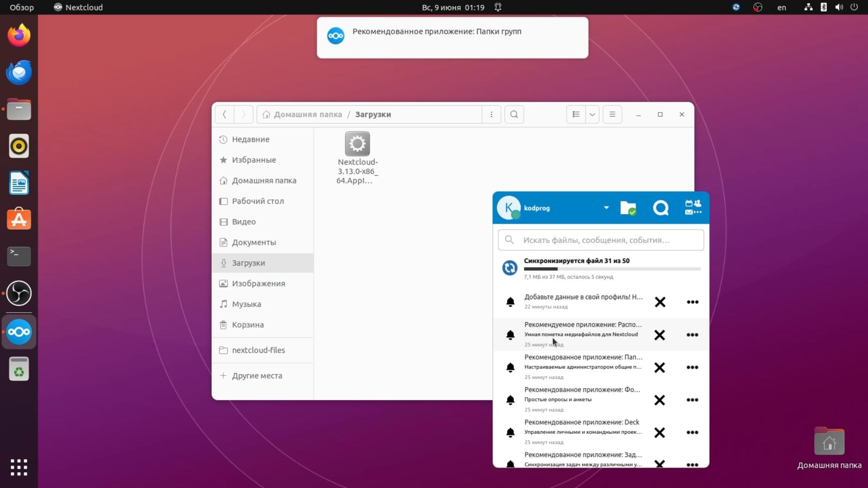Click the notification bell in top bar
Image resolution: width=868 pixels, height=488 pixels.
pyautogui.click(x=498, y=7)
